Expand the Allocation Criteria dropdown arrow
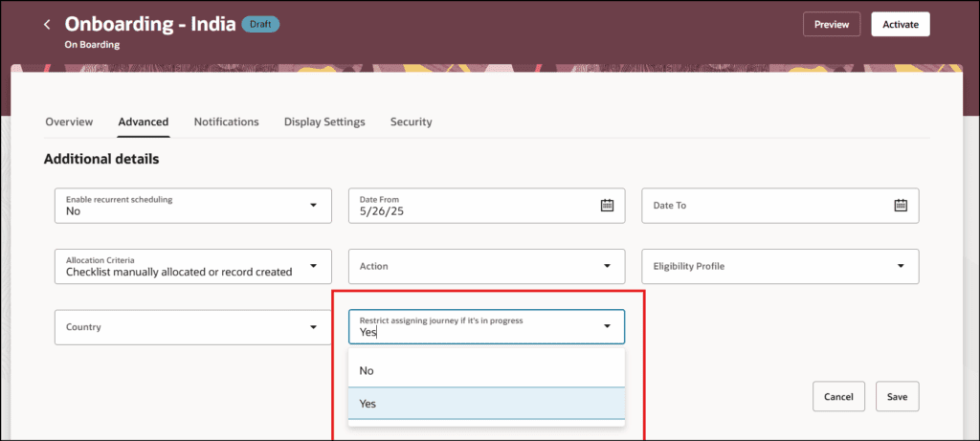The width and height of the screenshot is (980, 441). (x=314, y=266)
